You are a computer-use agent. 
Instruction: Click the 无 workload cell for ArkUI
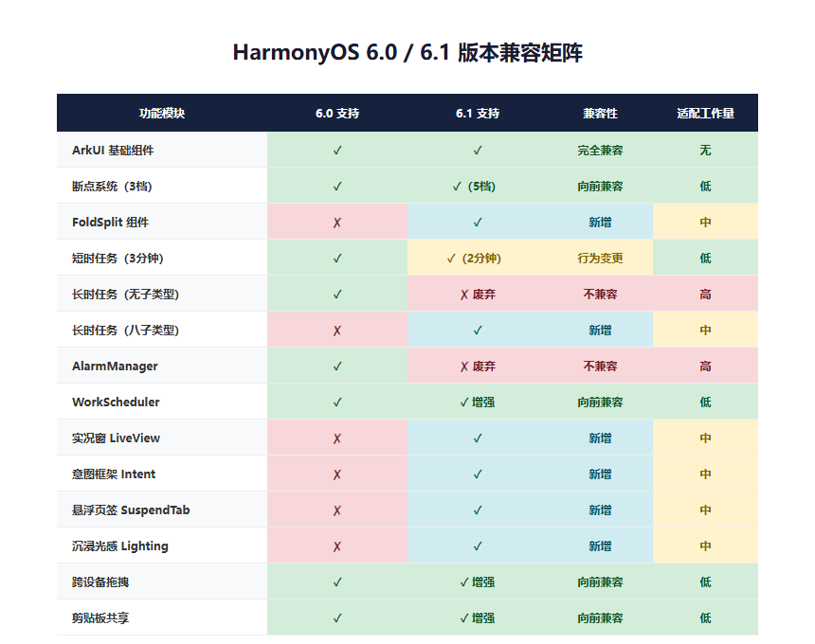point(705,150)
